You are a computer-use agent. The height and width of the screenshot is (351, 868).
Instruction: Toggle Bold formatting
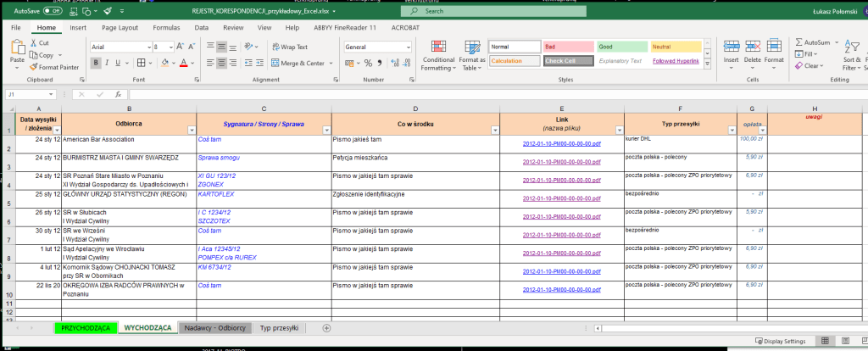(x=96, y=63)
